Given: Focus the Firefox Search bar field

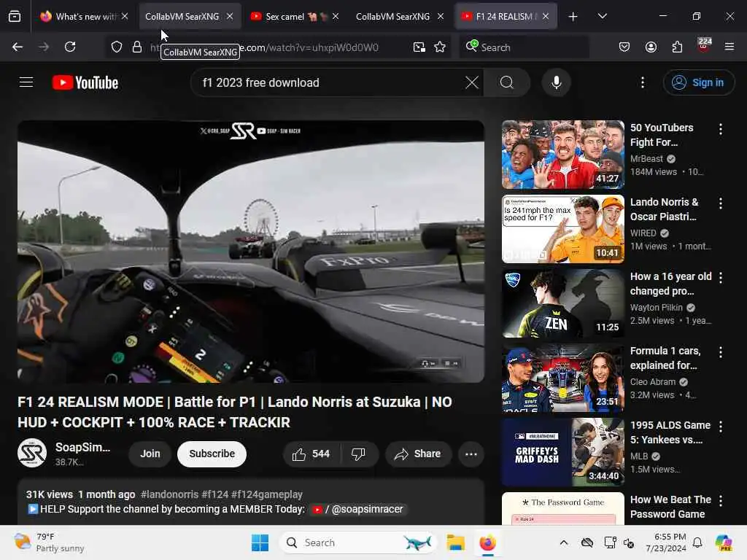Looking at the screenshot, I should pos(524,47).
